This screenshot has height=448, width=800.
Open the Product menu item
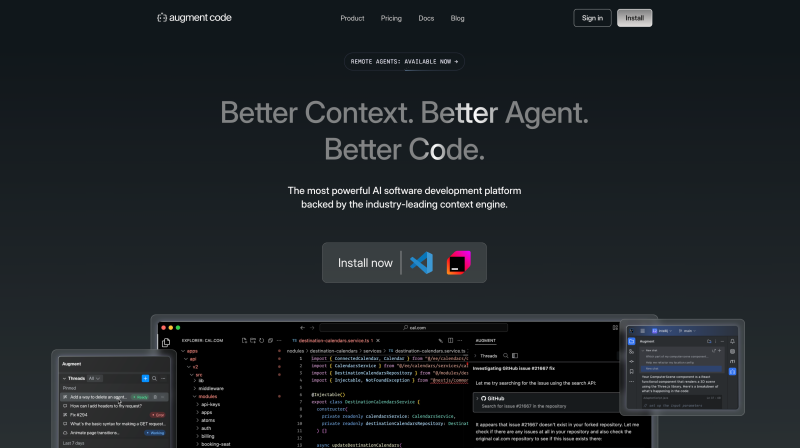click(352, 18)
